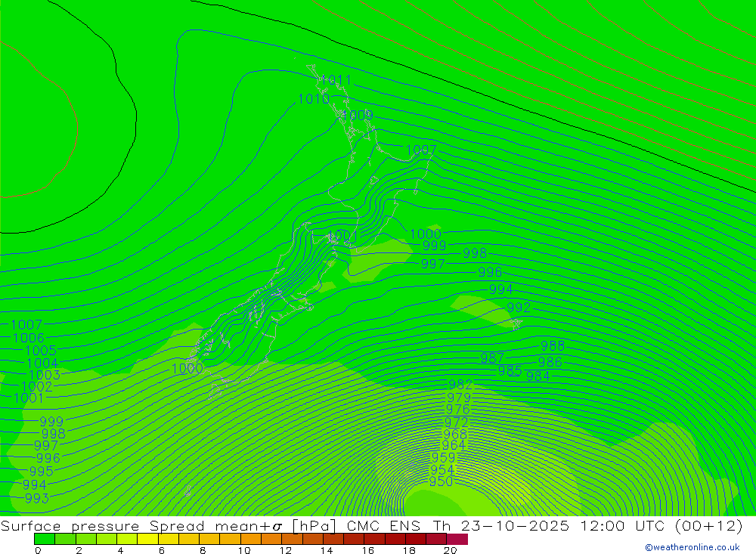Click the 988 contour label
This screenshot has height=554, width=756.
click(553, 345)
